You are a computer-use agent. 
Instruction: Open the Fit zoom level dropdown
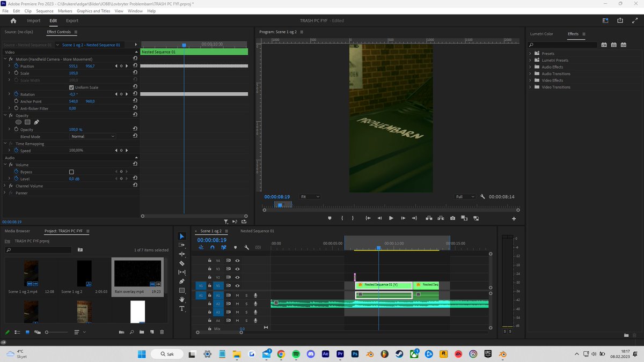pyautogui.click(x=310, y=197)
